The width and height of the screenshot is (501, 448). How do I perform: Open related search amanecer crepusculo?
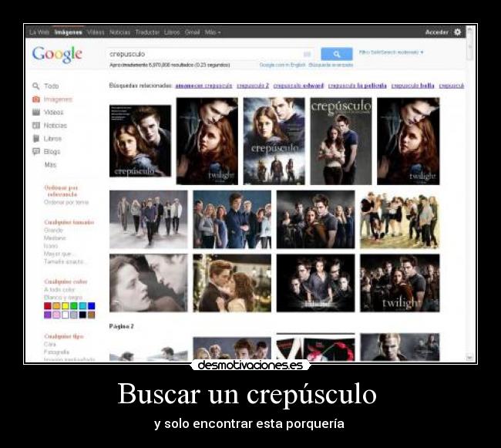click(203, 86)
